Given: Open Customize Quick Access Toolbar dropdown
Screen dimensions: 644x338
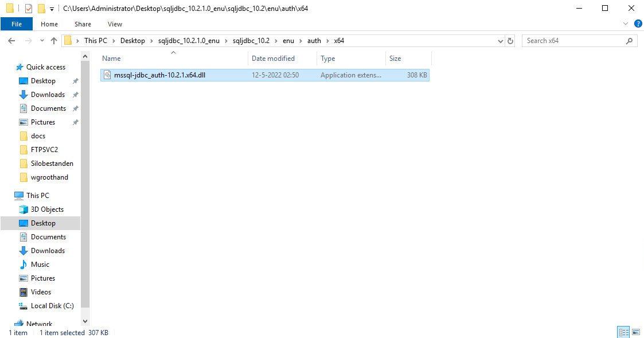Looking at the screenshot, I should pos(52,9).
